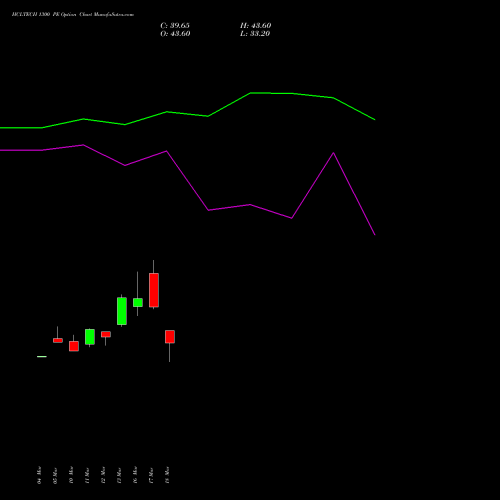Click the peak of the green line

tap(251, 93)
